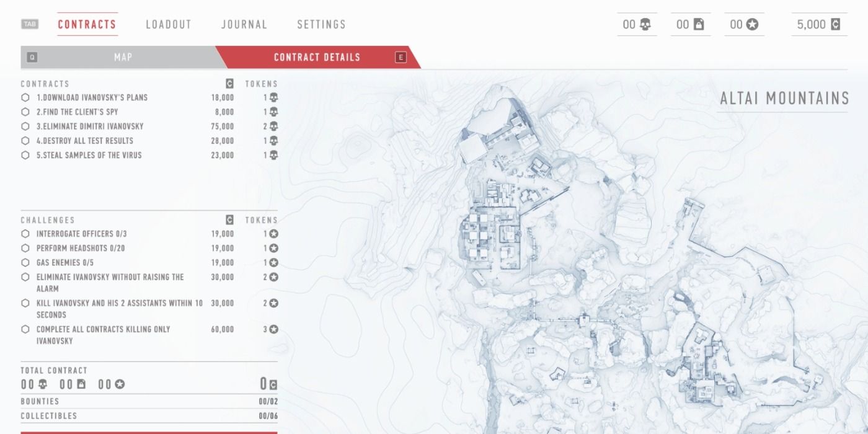Select hexagon marker for Gas Enemies challenge
The width and height of the screenshot is (868, 434).
[25, 263]
